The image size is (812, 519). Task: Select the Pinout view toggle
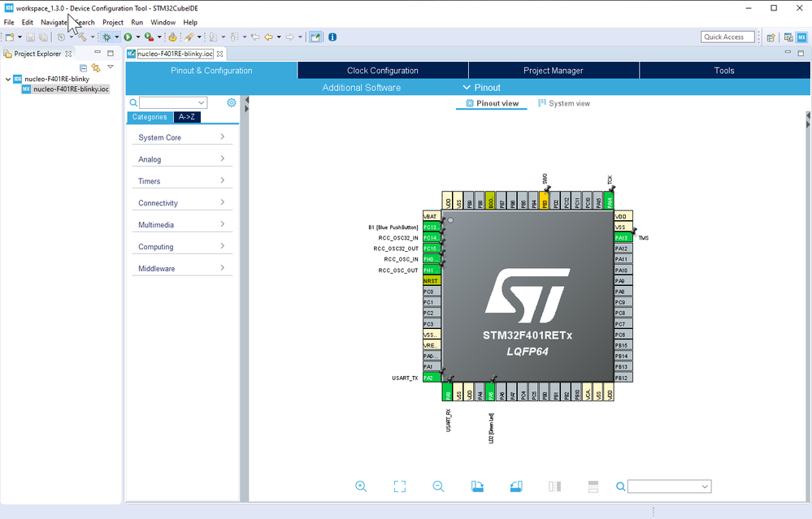492,103
